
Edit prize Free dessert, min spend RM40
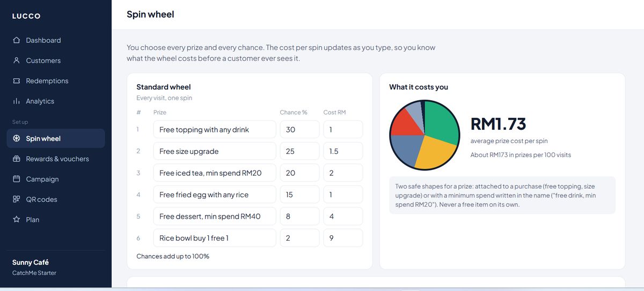tap(215, 217)
